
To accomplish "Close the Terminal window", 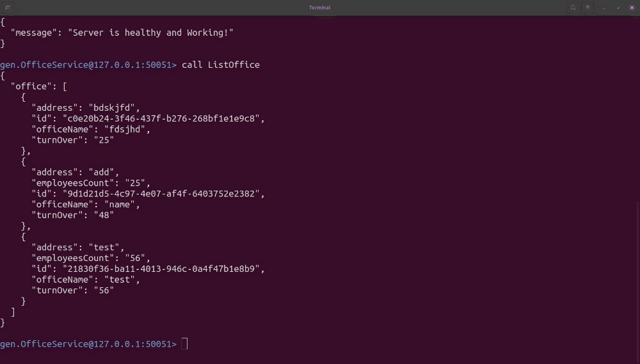I will [632, 8].
